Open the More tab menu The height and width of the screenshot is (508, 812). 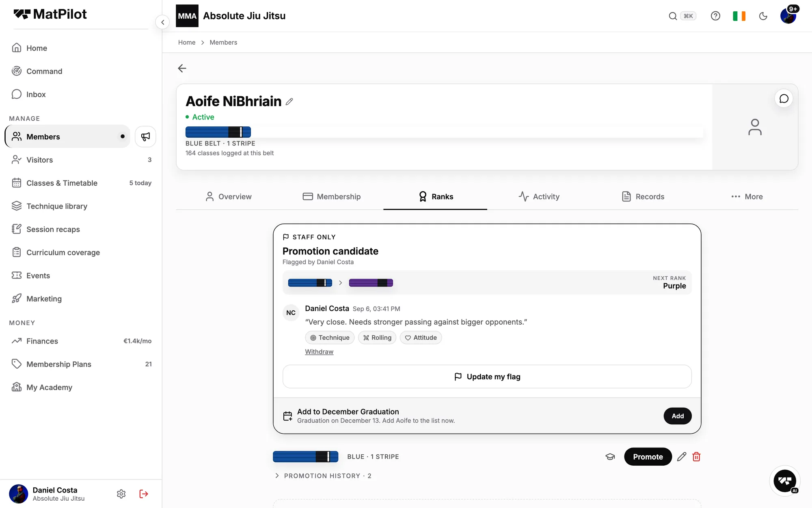tap(747, 197)
